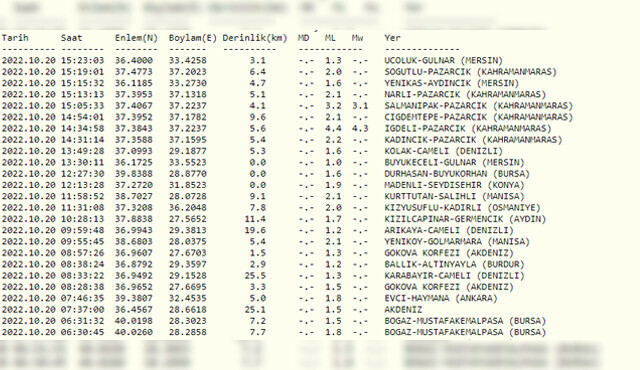Click longitude value '28.2858'
Image resolution: width=640 pixels, height=370 pixels.
click(188, 332)
